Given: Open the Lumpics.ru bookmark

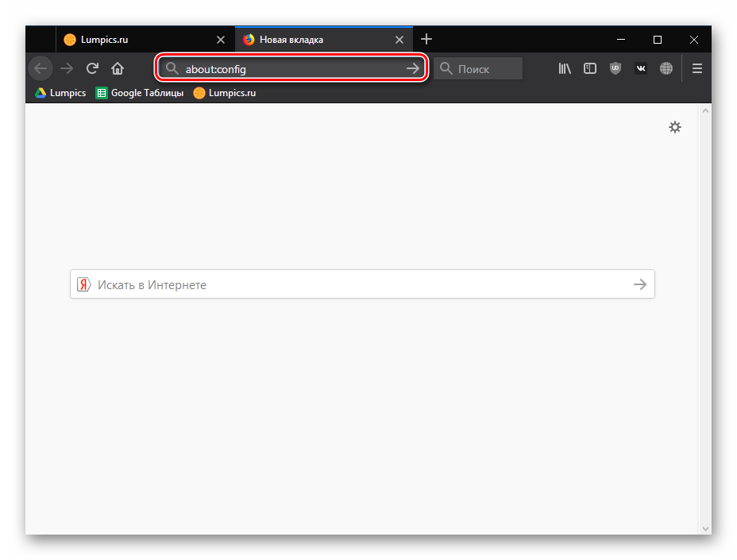Looking at the screenshot, I should 225,93.
